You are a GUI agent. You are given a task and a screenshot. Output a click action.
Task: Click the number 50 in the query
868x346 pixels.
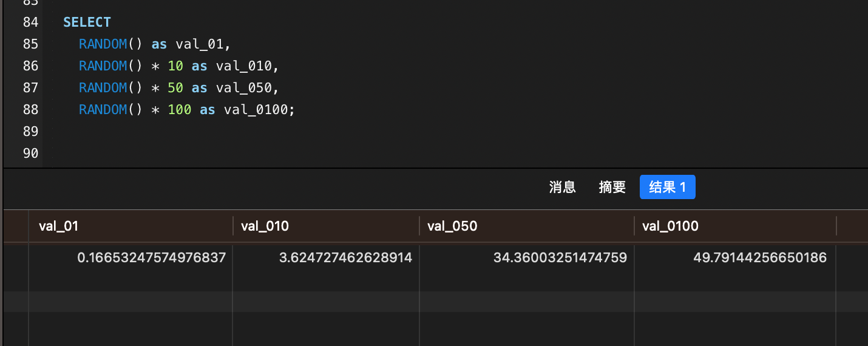175,88
